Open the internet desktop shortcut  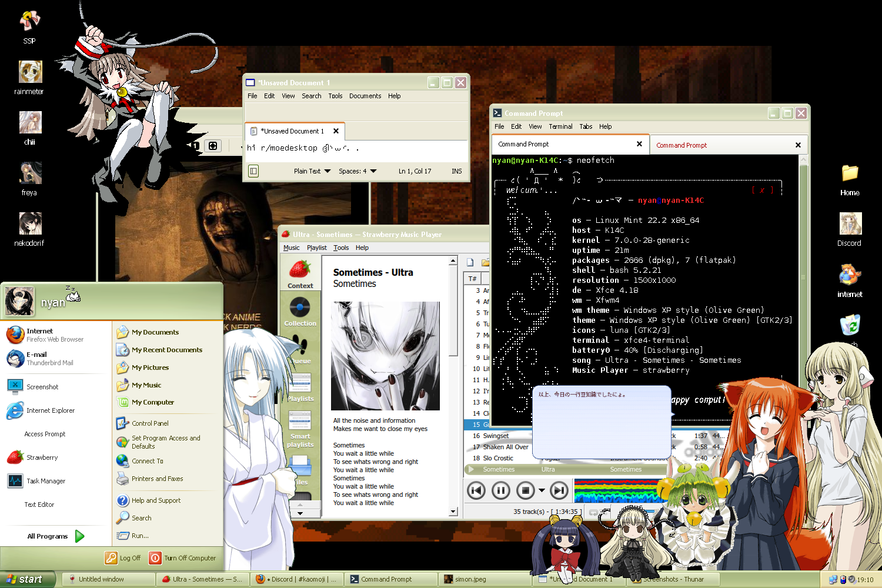[850, 280]
